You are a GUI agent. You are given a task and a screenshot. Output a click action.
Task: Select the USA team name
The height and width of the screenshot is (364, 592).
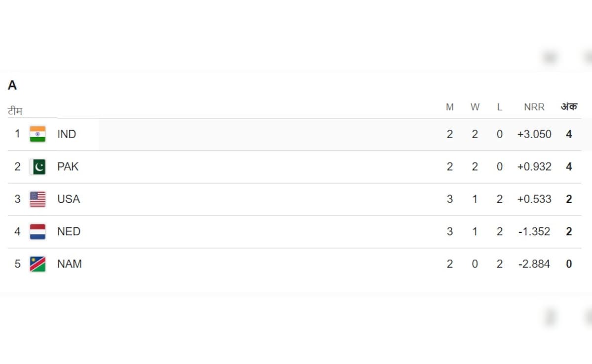click(x=69, y=199)
